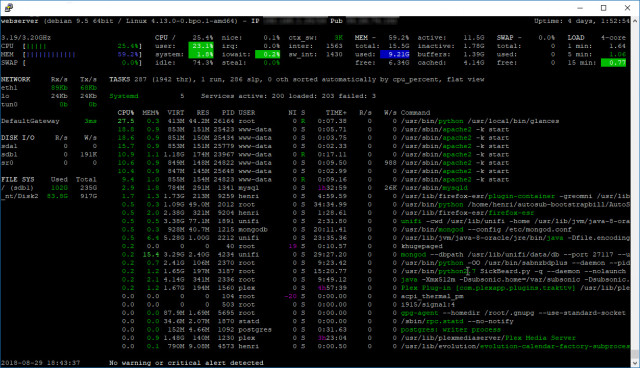Click the MEM% column header
The height and width of the screenshot is (368, 640).
tap(151, 113)
